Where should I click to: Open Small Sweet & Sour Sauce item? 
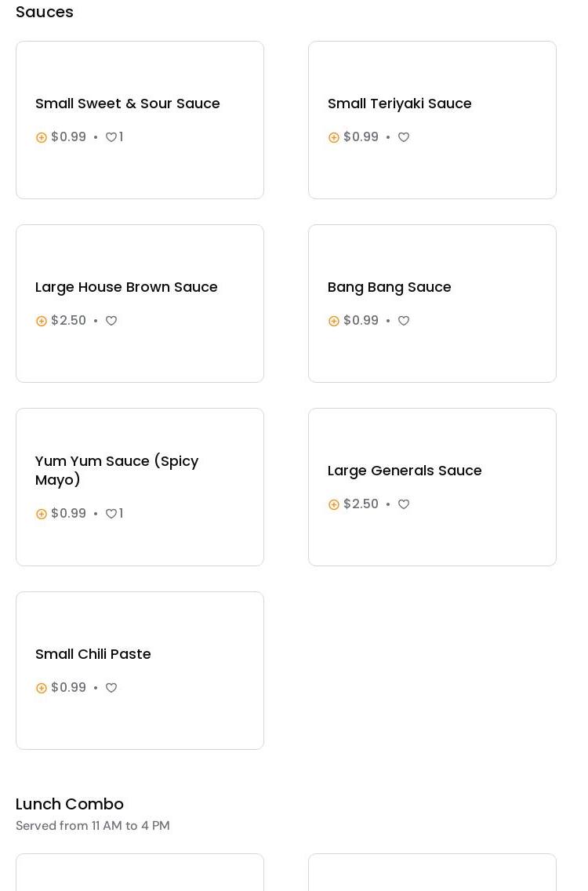tap(128, 104)
